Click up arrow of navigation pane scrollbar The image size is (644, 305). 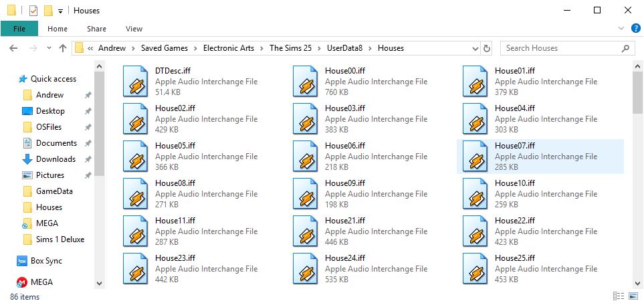(100, 66)
